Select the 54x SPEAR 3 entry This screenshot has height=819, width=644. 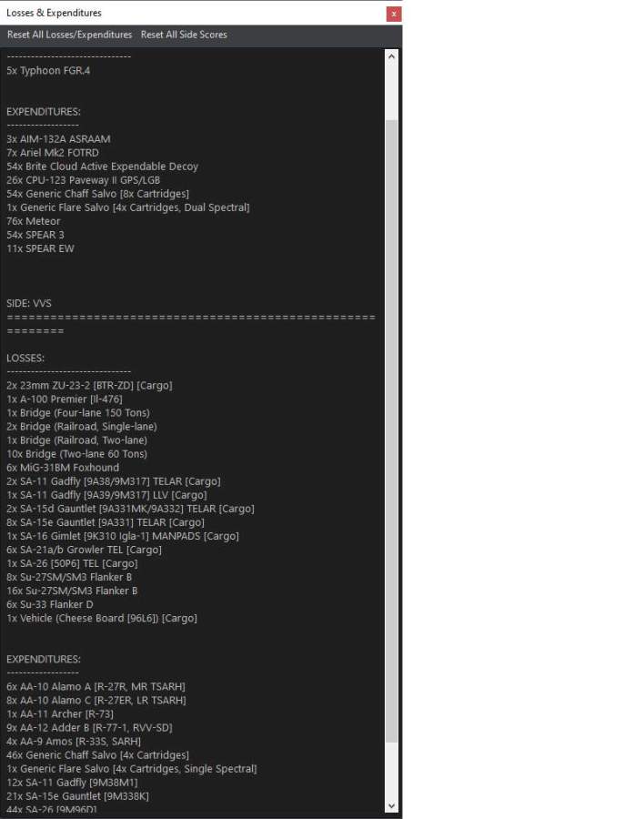coord(35,235)
